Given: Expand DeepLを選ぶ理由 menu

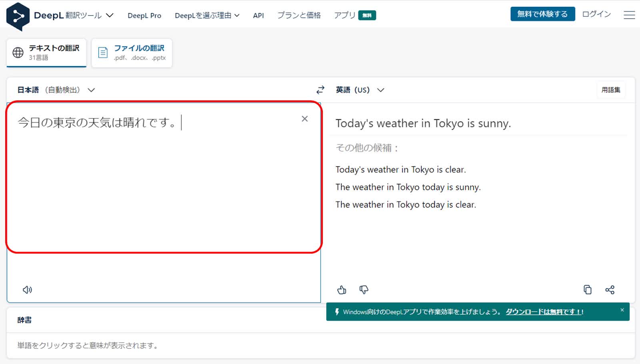Looking at the screenshot, I should (x=207, y=15).
